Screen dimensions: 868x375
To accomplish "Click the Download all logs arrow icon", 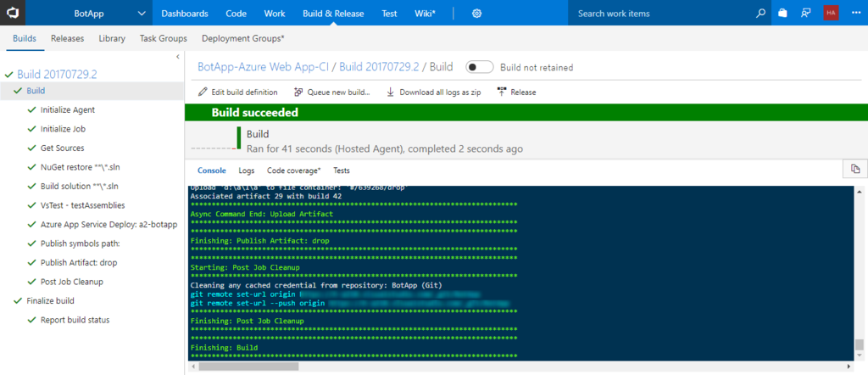I will click(x=390, y=92).
